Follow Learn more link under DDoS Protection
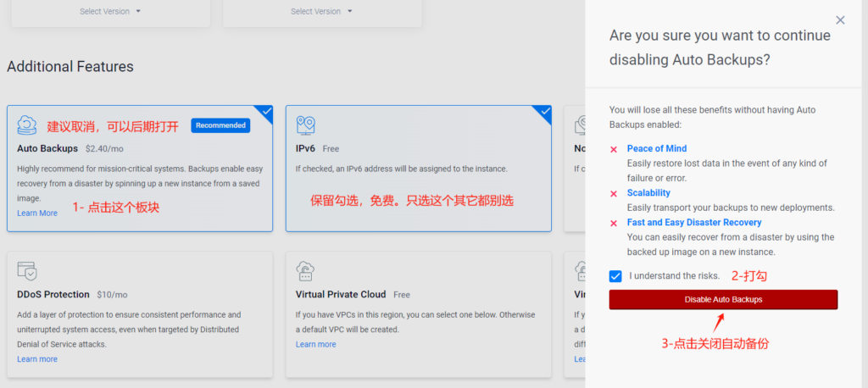Viewport: 868px width, 388px height. pyautogui.click(x=37, y=359)
